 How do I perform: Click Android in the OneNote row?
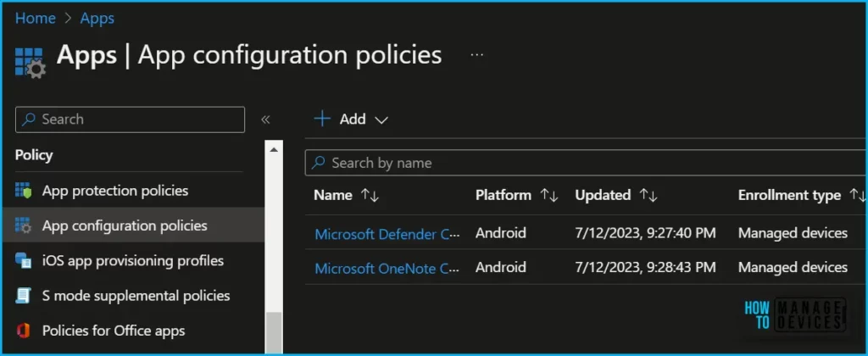[500, 267]
